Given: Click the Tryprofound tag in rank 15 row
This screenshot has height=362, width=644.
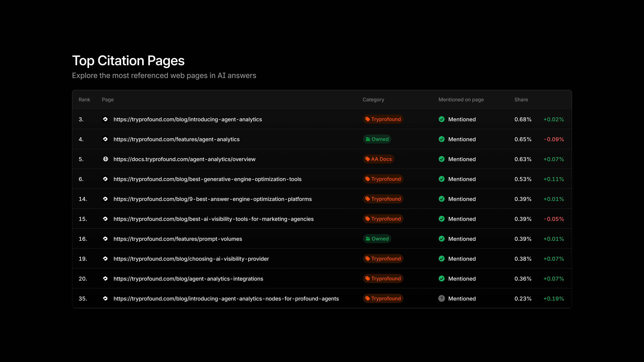Looking at the screenshot, I should point(383,219).
